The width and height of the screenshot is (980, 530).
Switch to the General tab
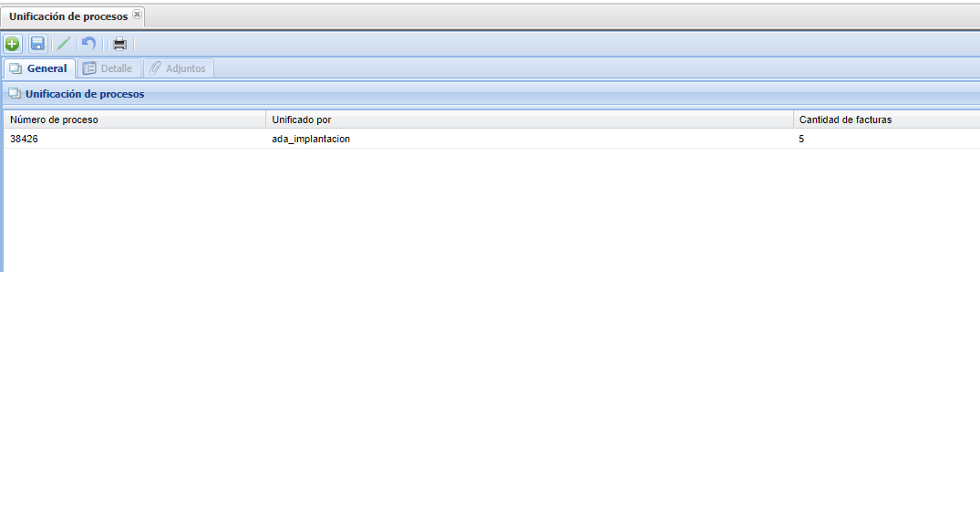coord(39,68)
